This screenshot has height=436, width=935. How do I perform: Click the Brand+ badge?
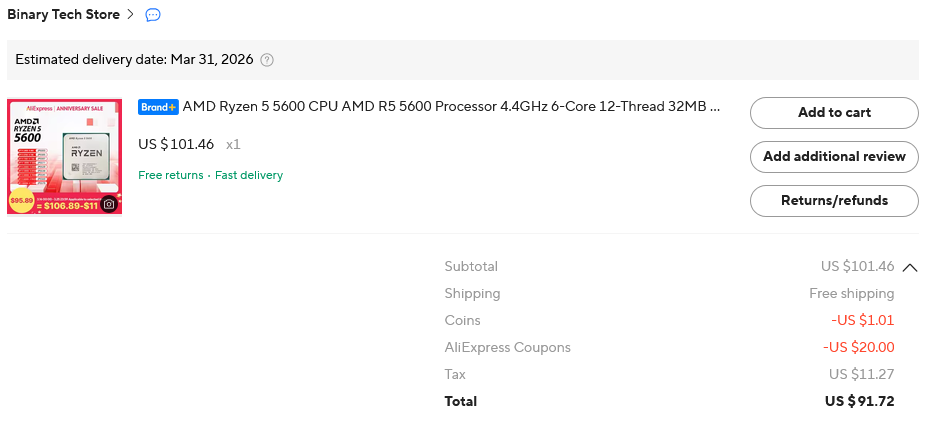click(158, 107)
